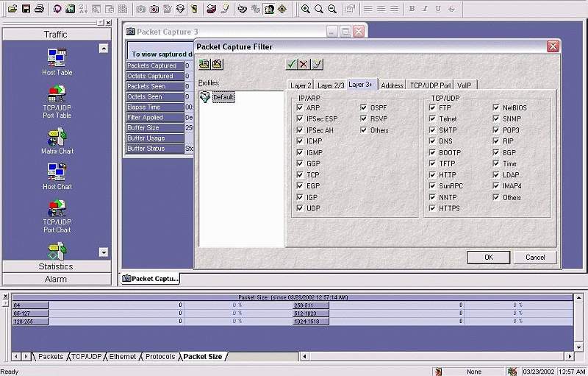
Task: Toggle the LDAP checkbox
Action: tap(496, 175)
